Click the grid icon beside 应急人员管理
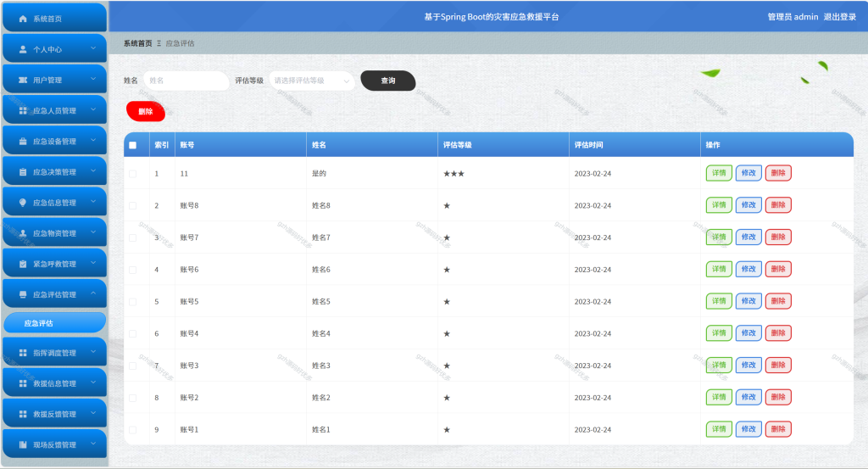 (x=23, y=111)
